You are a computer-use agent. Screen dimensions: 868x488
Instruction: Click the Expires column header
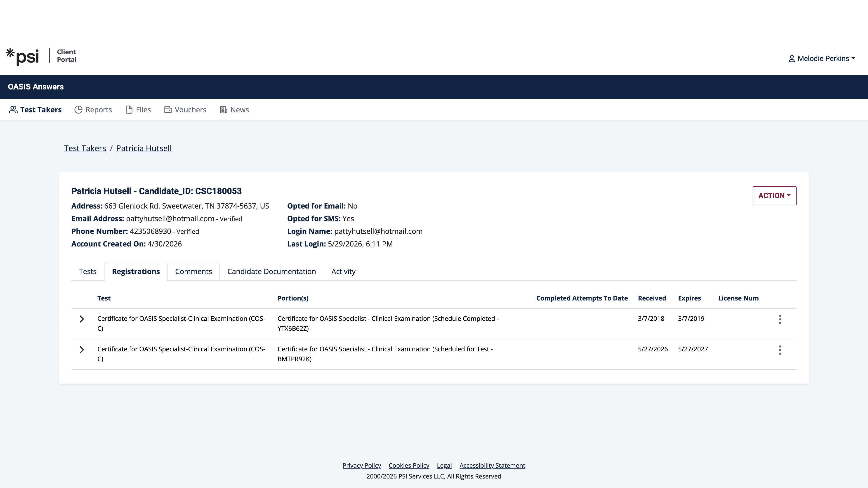pyautogui.click(x=689, y=298)
